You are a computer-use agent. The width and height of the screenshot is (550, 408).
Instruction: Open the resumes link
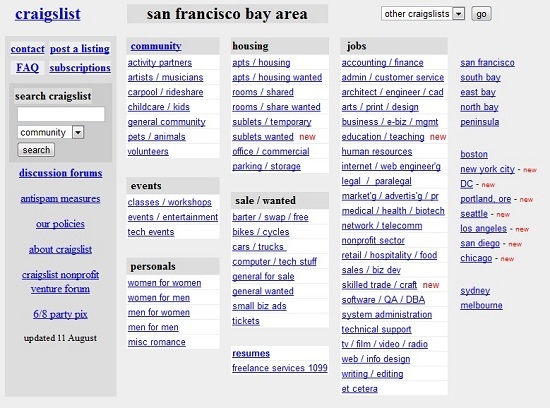pos(251,353)
